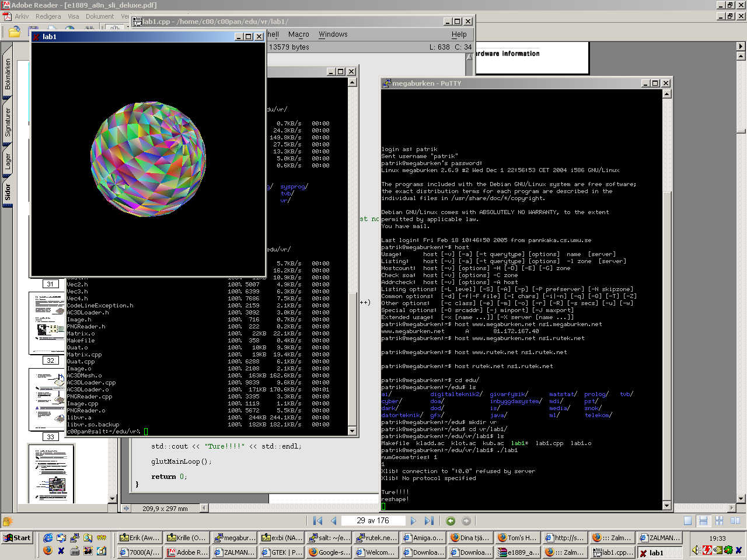Click 'return 0;' line in code editor
The height and width of the screenshot is (560, 747).
[x=169, y=477]
